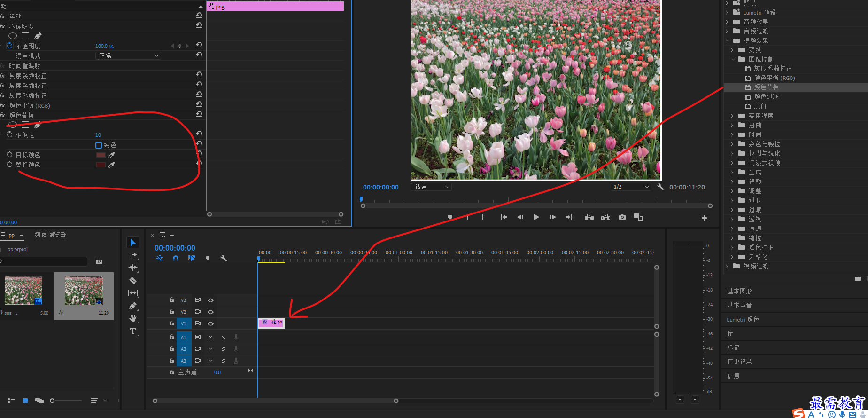Select the 花.png clip on V1
This screenshot has width=868, height=418.
click(x=271, y=323)
